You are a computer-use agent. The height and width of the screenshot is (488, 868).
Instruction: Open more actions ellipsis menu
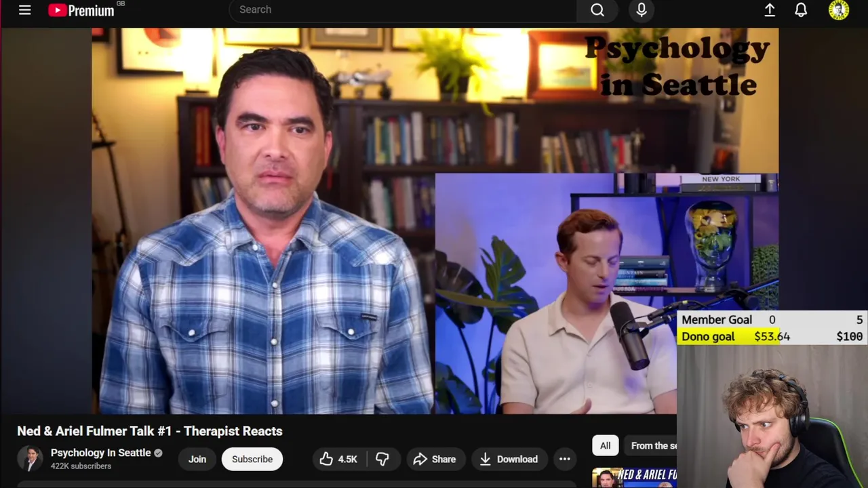click(564, 459)
